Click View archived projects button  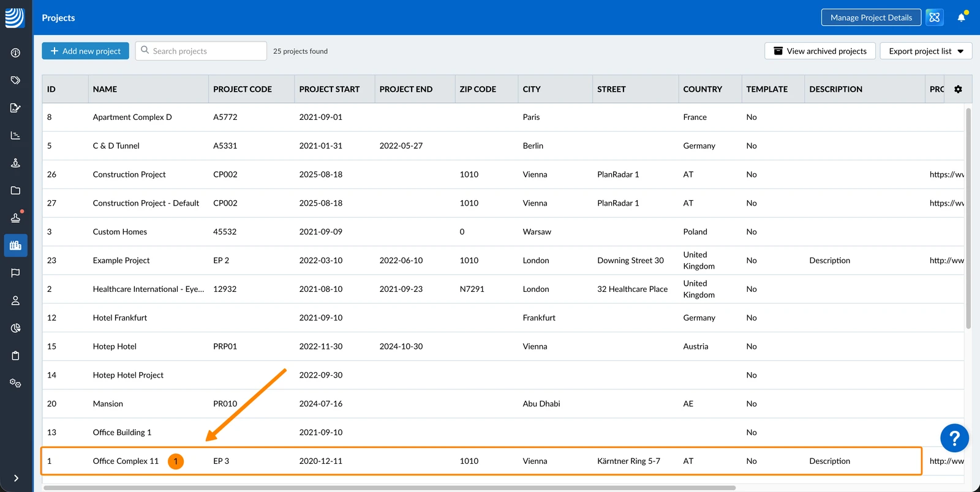pos(820,51)
